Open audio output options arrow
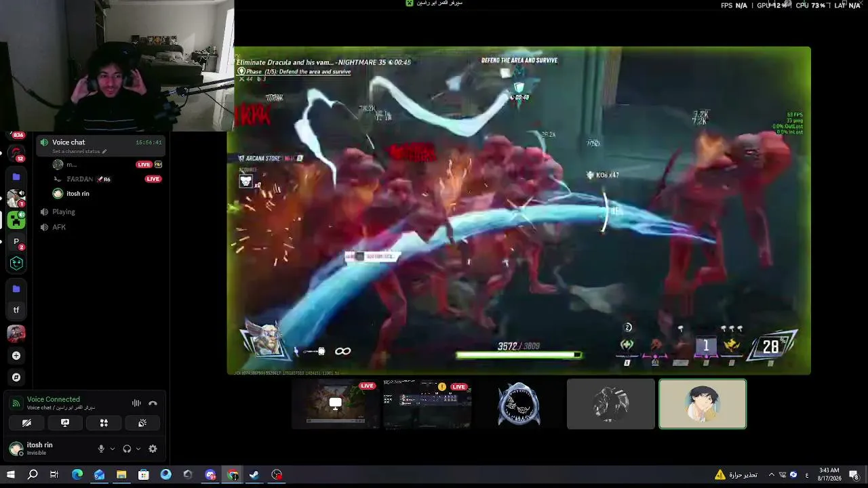Screen dimensions: 868x488 click(138, 449)
